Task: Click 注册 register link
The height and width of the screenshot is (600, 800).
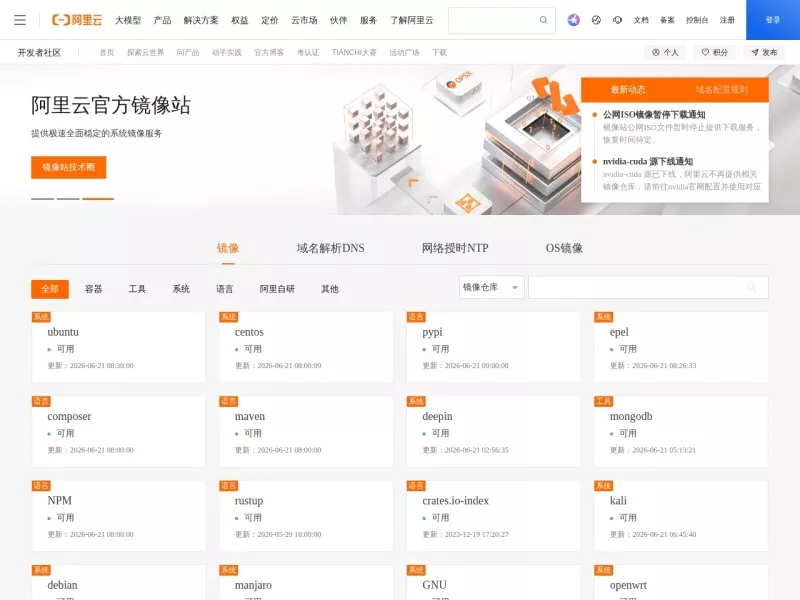Action: pos(727,20)
